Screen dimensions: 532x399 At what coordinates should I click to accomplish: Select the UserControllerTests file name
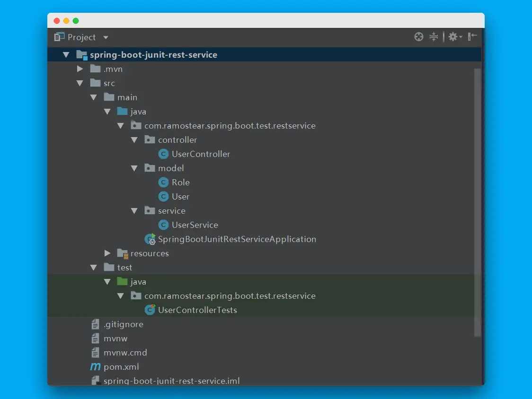click(x=197, y=310)
